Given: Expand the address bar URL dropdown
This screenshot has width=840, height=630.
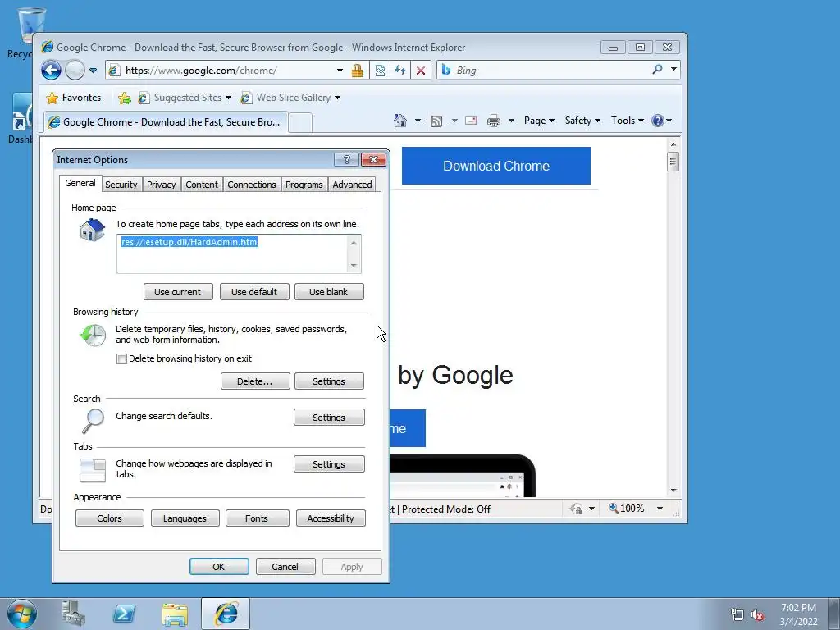Looking at the screenshot, I should click(x=340, y=71).
